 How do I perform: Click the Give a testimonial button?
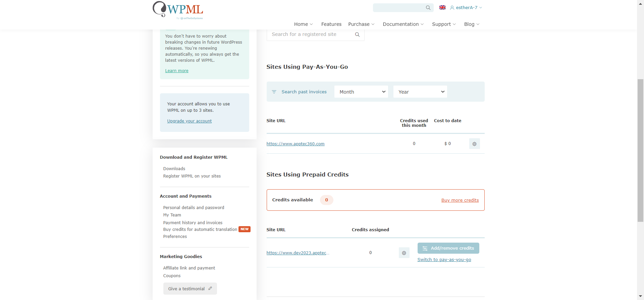pyautogui.click(x=190, y=289)
